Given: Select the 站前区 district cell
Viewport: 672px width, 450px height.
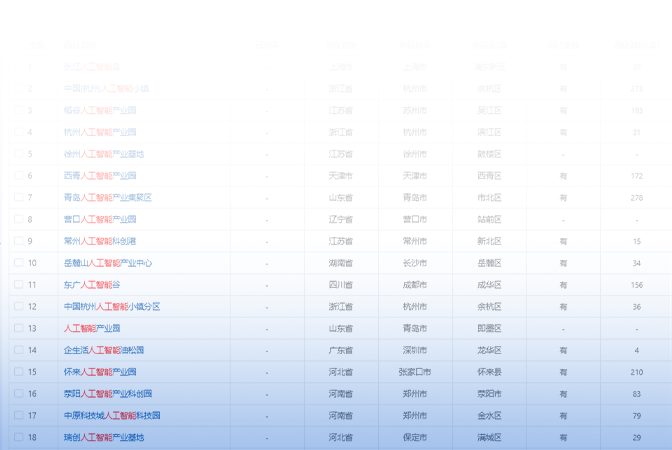Looking at the screenshot, I should click(x=489, y=219).
